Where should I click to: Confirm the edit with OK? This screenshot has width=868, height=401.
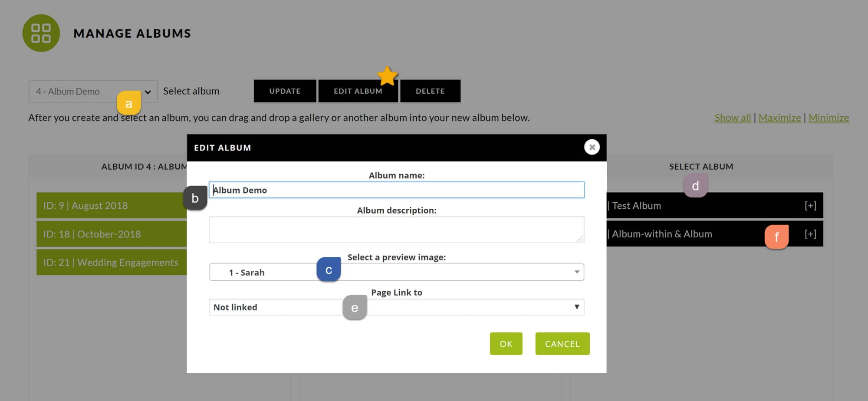point(506,344)
